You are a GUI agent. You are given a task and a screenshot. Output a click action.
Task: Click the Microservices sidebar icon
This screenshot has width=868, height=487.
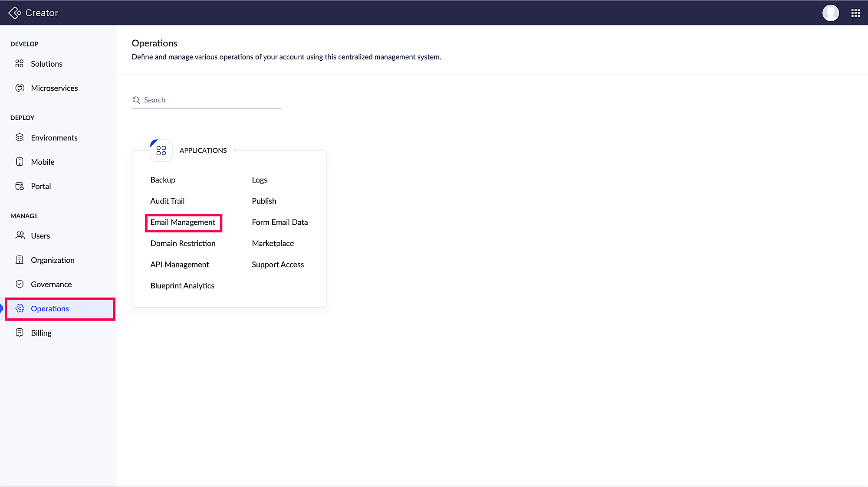click(x=20, y=88)
